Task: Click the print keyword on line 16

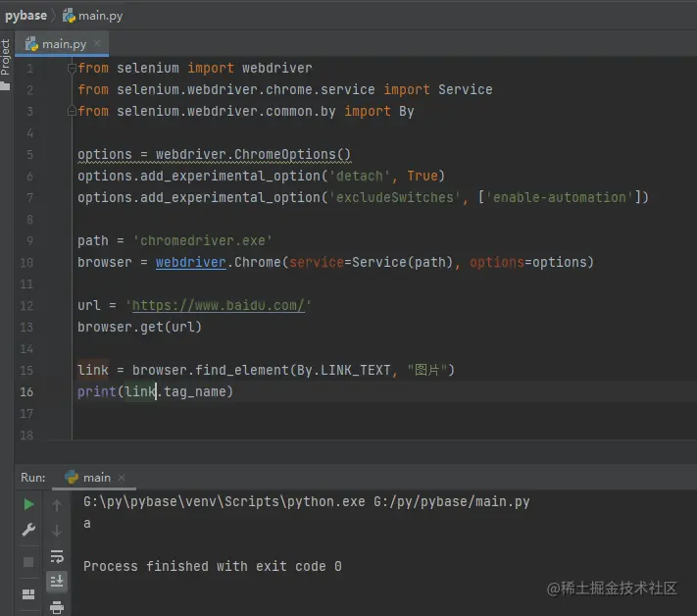Action: 96,391
